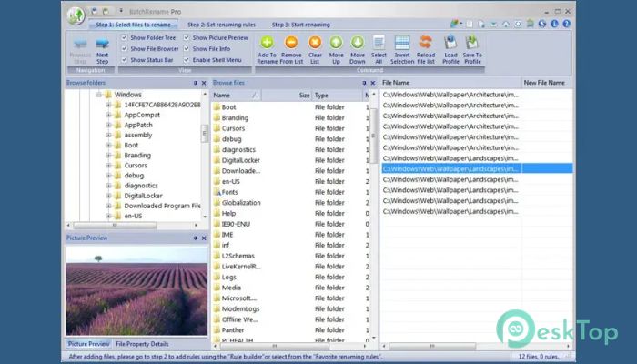Open Step 2: Set renaming rules tab

click(222, 25)
